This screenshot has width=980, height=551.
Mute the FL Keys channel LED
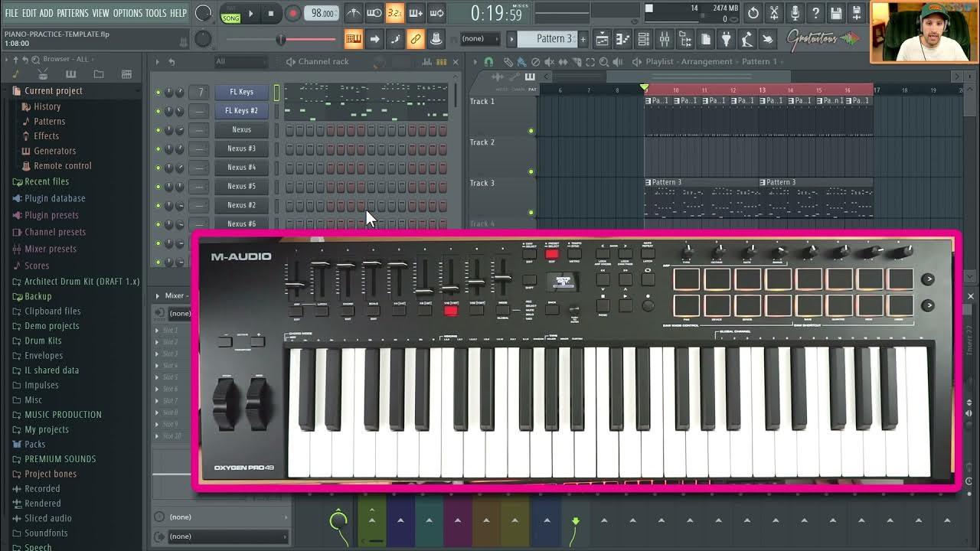(158, 92)
